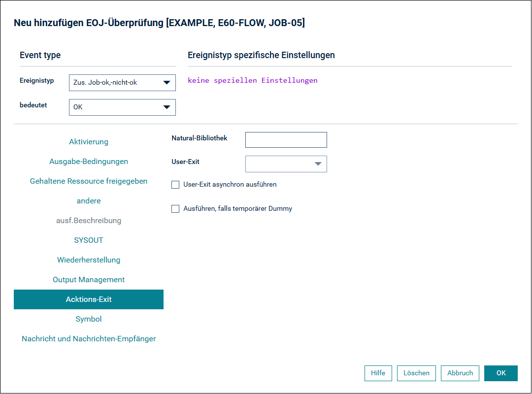The image size is (532, 394).
Task: Expand the User-Exit combo box
Action: [286, 164]
